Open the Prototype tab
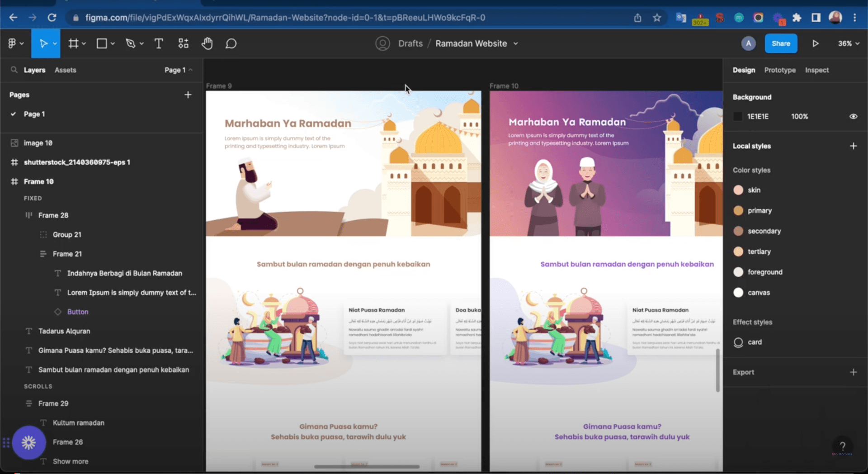The image size is (868, 474). pos(780,70)
